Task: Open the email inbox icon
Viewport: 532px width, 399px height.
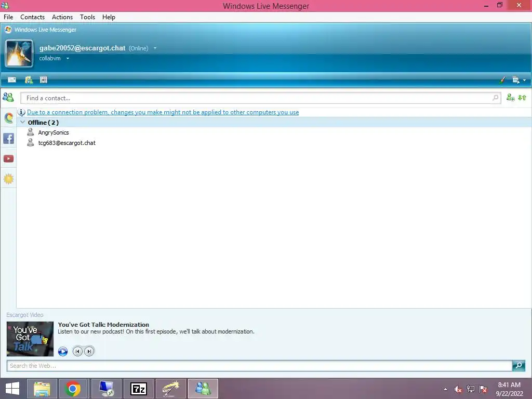Action: [12, 79]
